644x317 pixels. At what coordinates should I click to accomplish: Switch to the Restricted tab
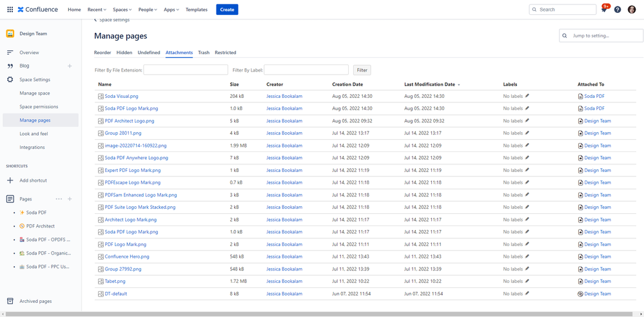pos(226,53)
